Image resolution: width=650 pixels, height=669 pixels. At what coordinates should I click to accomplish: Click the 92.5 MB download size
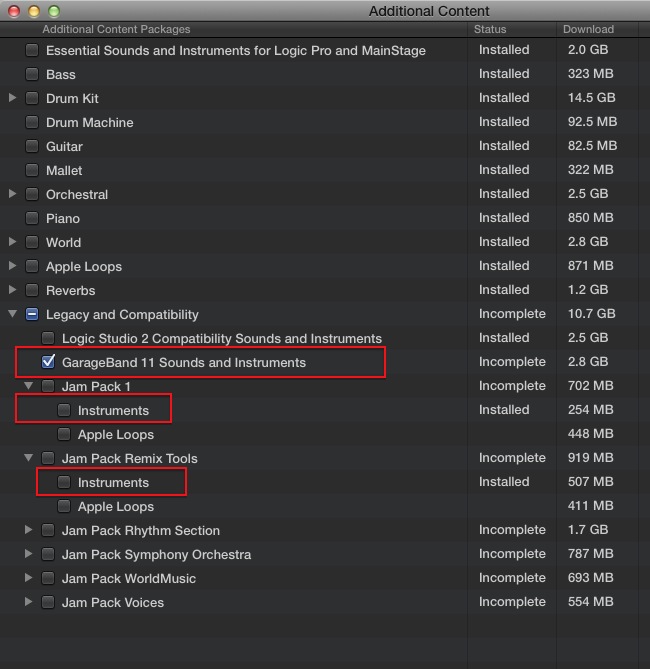pos(592,122)
